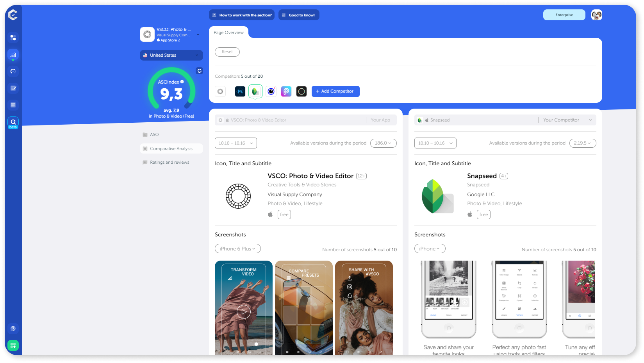This screenshot has height=363, width=644.
Task: Open the dashboard grid sidebar icon
Action: (13, 38)
